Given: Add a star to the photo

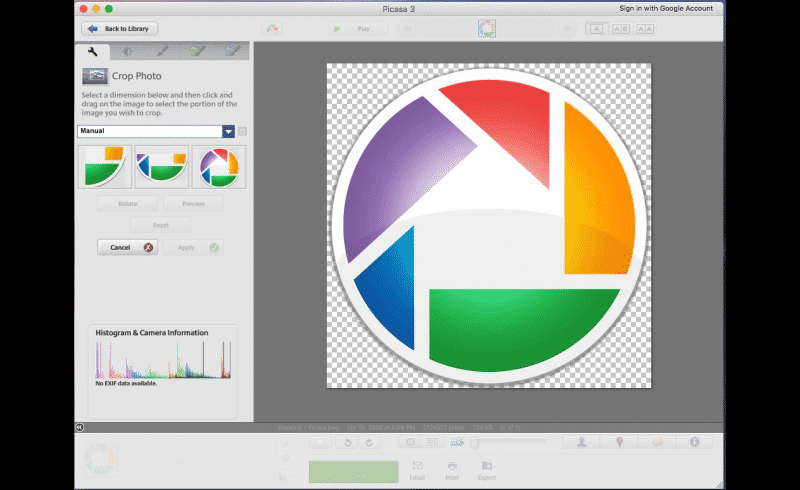Looking at the screenshot, I should 320,442.
